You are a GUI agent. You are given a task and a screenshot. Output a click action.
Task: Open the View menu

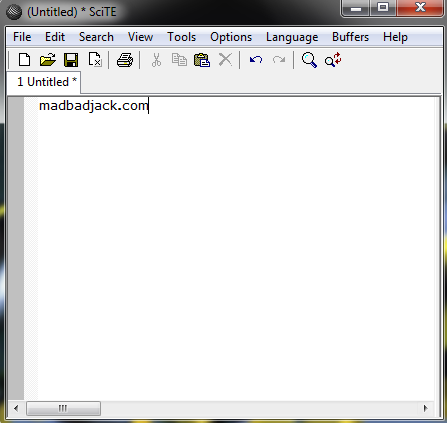click(140, 37)
